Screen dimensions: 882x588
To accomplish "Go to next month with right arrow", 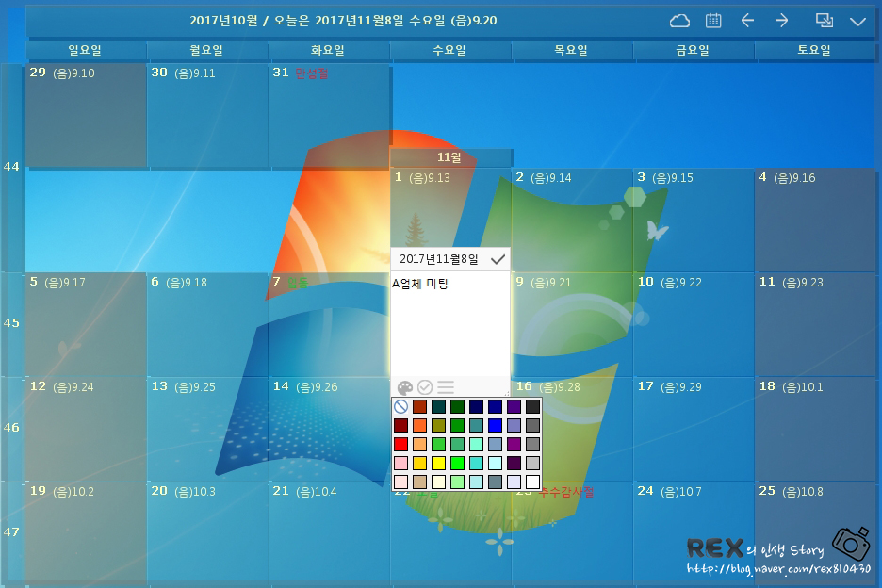I will click(x=781, y=21).
